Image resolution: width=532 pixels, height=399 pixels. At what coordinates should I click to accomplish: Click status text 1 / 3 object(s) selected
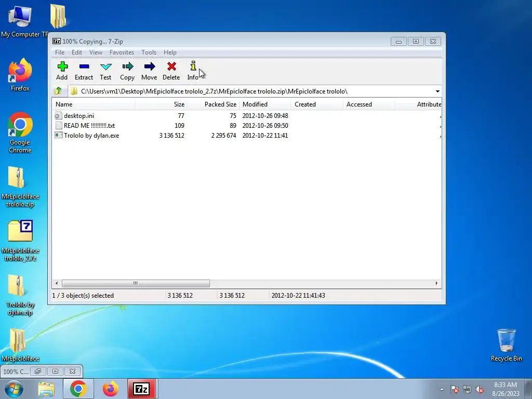(x=83, y=296)
